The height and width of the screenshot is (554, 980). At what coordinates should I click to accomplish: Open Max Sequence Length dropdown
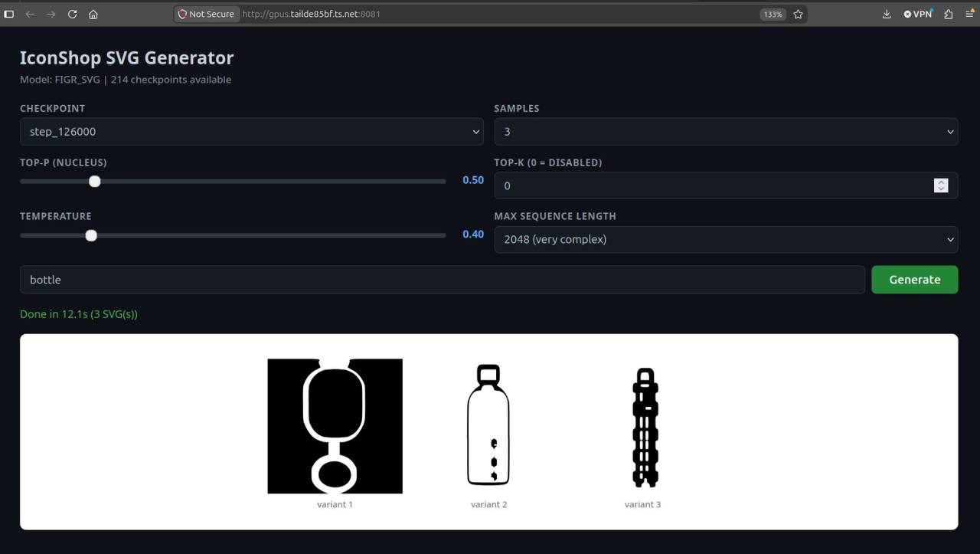pos(726,239)
